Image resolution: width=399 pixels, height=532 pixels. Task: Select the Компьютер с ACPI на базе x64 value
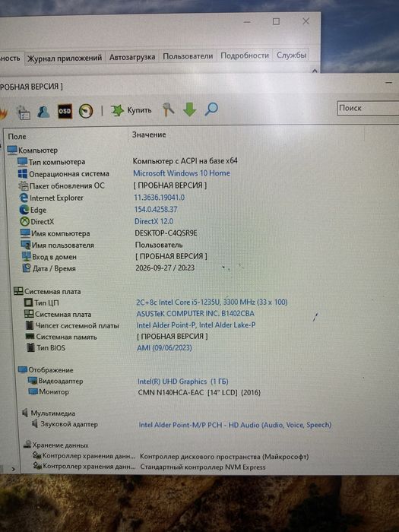click(185, 161)
